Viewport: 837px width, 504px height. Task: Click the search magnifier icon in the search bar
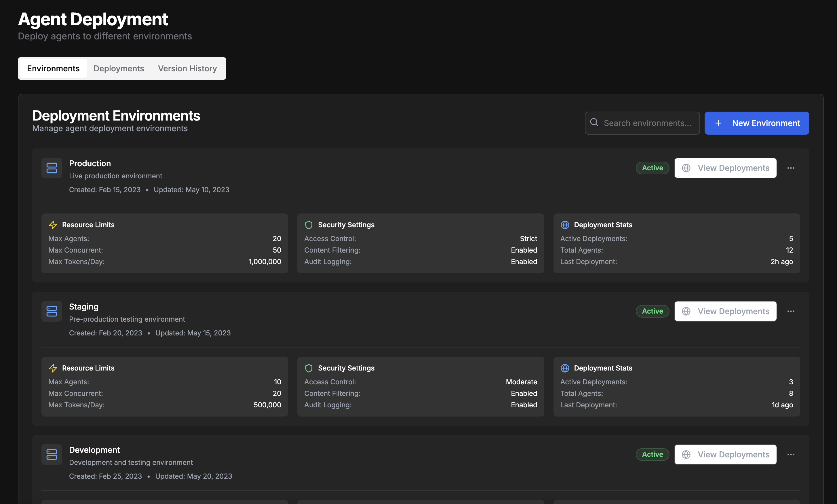pyautogui.click(x=594, y=123)
